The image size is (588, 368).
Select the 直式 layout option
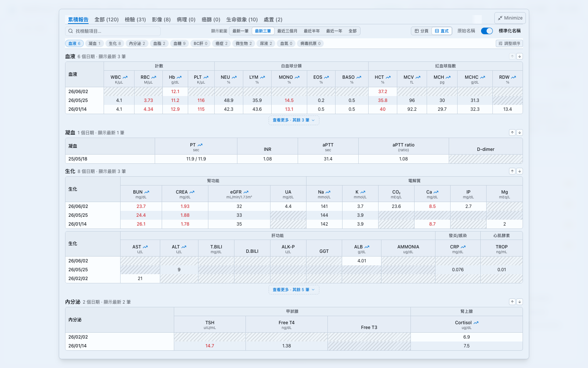[x=442, y=31]
